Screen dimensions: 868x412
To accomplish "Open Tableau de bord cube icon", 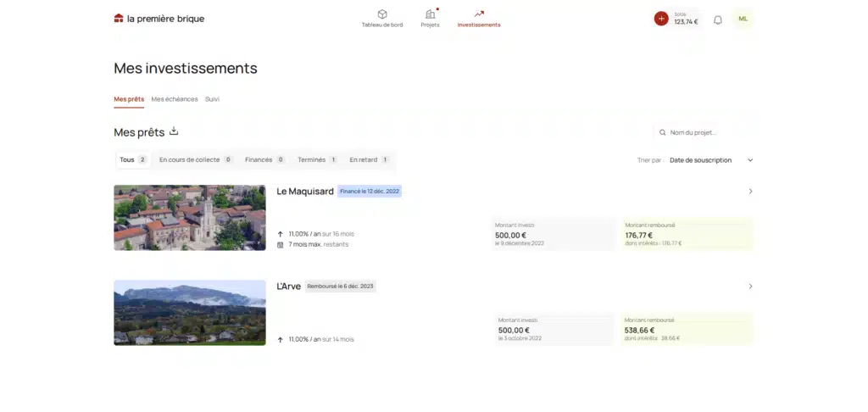I will [382, 14].
